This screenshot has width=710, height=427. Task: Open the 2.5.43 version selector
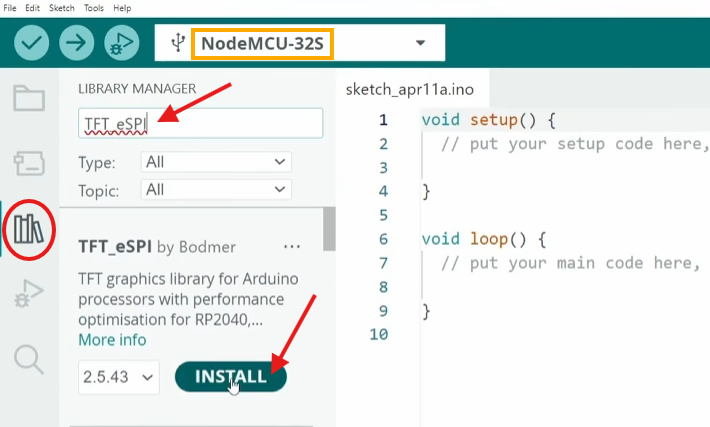point(118,377)
